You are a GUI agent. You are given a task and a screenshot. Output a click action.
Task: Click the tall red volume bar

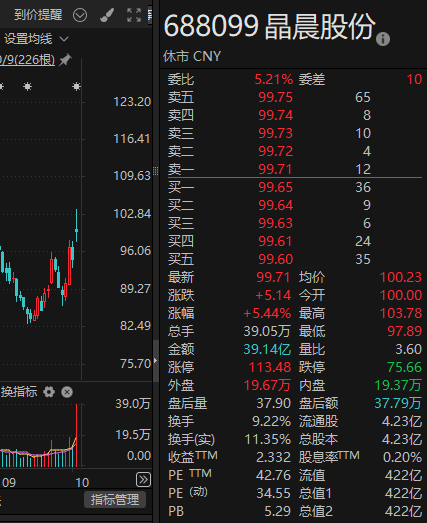pyautogui.click(x=76, y=435)
